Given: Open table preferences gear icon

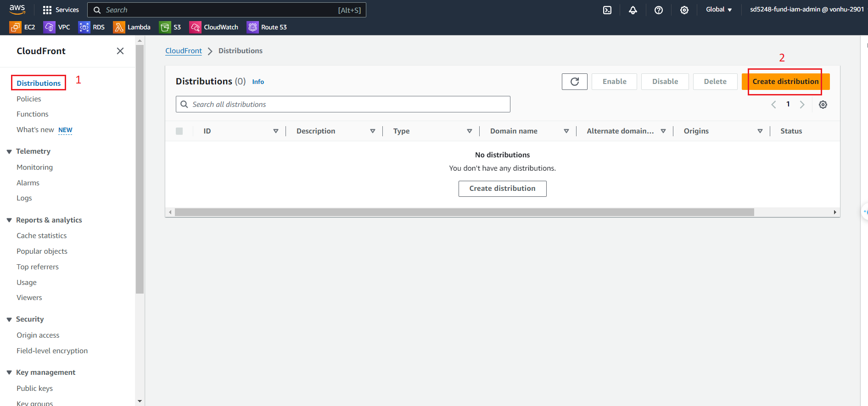Looking at the screenshot, I should pyautogui.click(x=823, y=105).
